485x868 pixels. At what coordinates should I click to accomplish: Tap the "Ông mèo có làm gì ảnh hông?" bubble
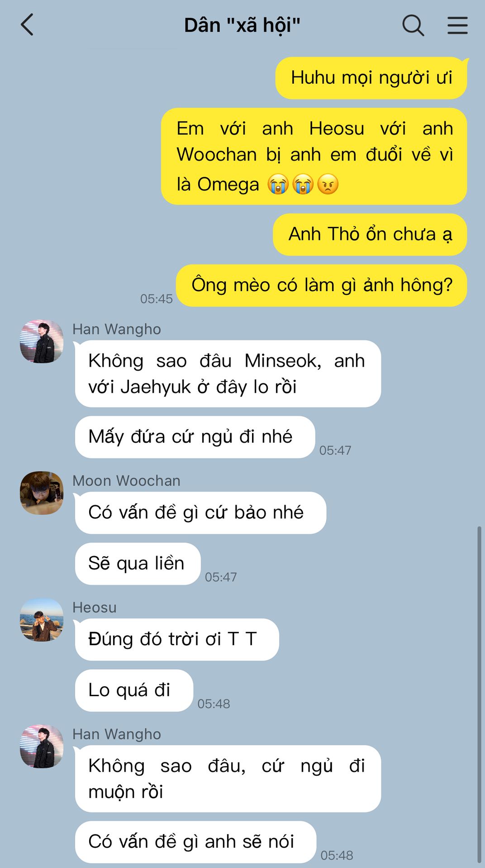[321, 285]
